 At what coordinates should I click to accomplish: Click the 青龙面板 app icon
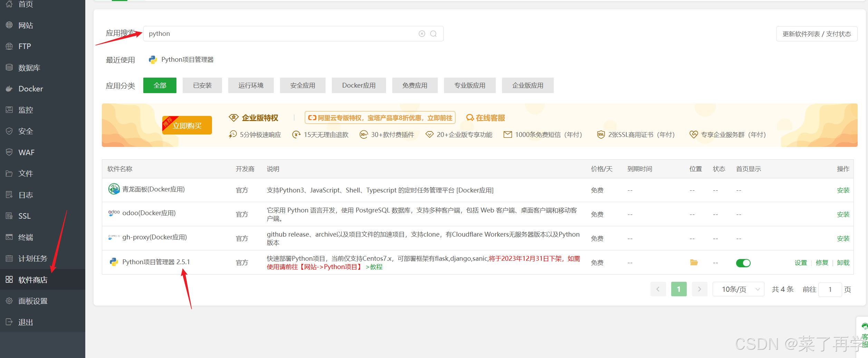click(114, 189)
